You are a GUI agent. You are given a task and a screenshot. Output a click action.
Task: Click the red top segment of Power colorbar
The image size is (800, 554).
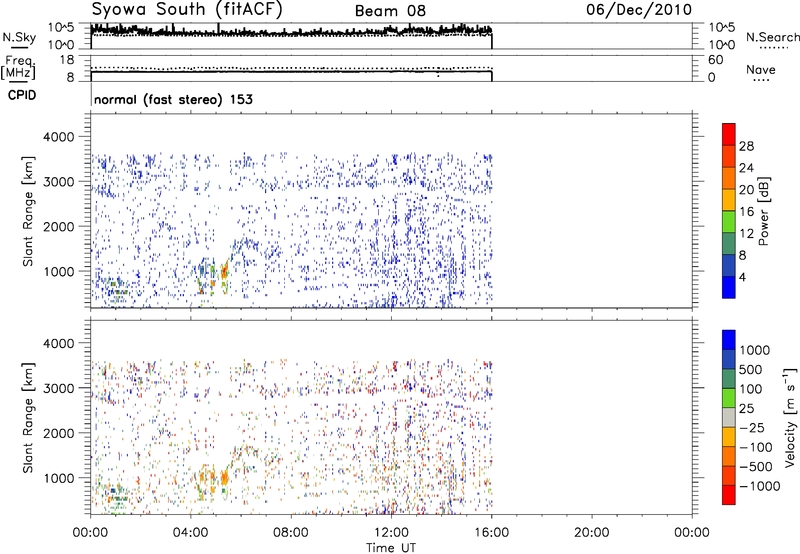729,134
